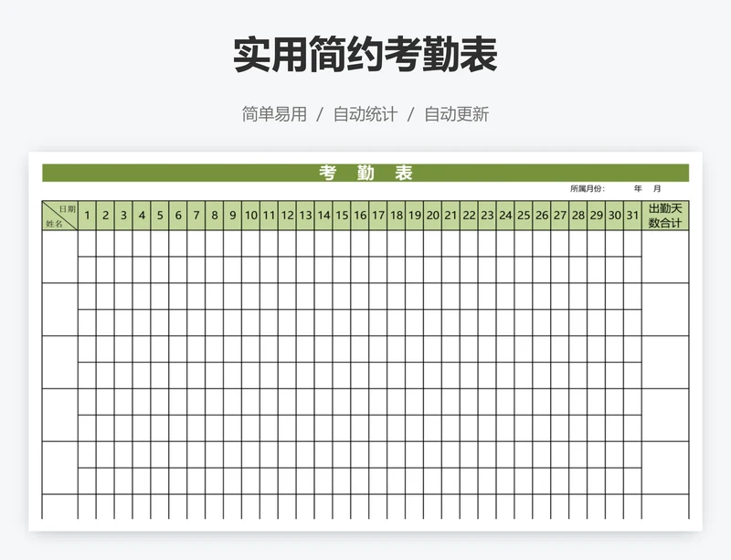Viewport: 731px width, 560px height.
Task: Select date column header 10
Action: 250,216
